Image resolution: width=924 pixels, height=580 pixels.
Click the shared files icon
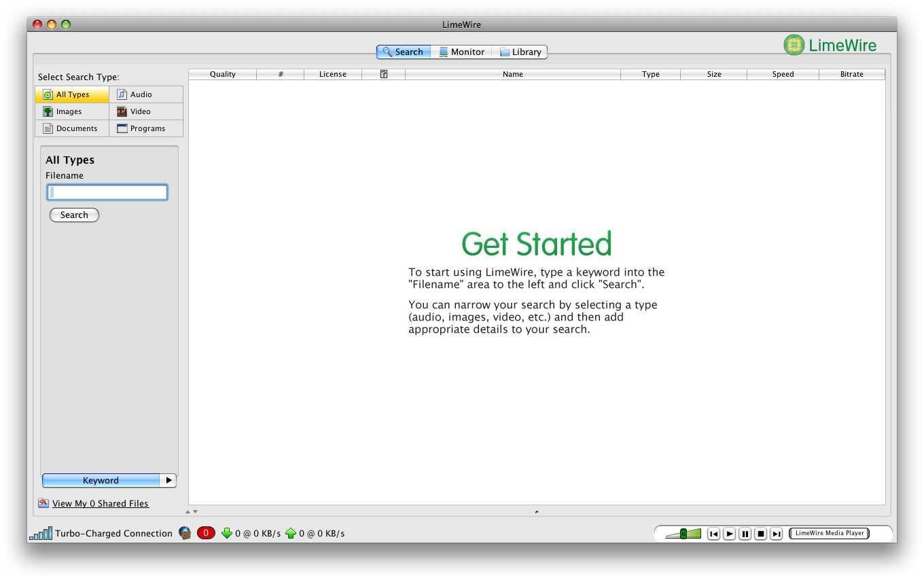43,503
